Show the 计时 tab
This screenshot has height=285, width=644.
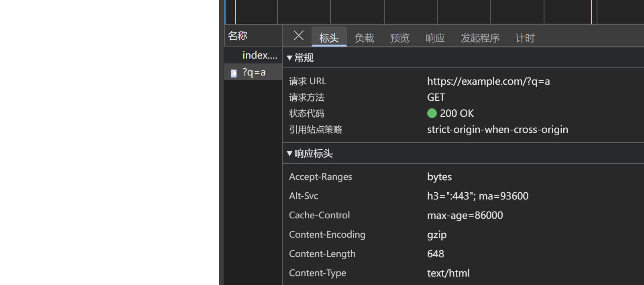click(x=525, y=38)
